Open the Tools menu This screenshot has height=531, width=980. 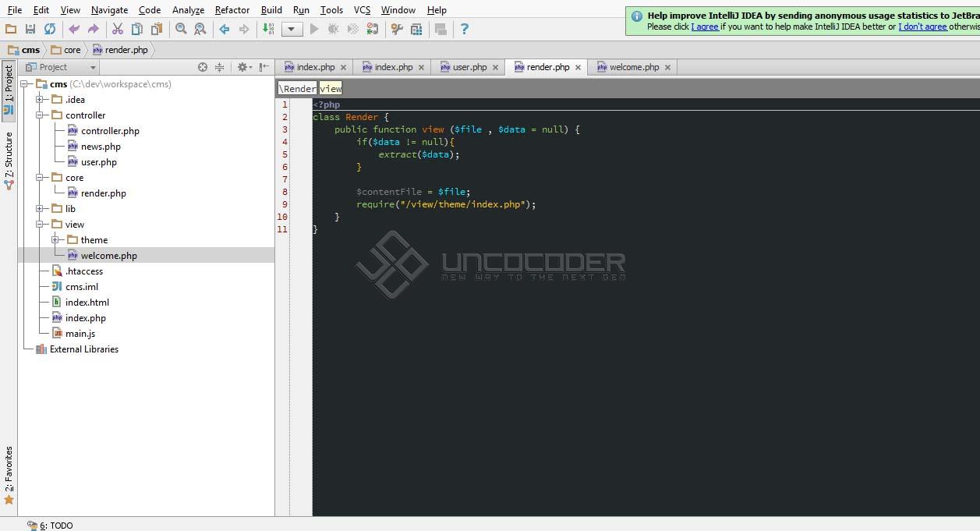point(331,10)
